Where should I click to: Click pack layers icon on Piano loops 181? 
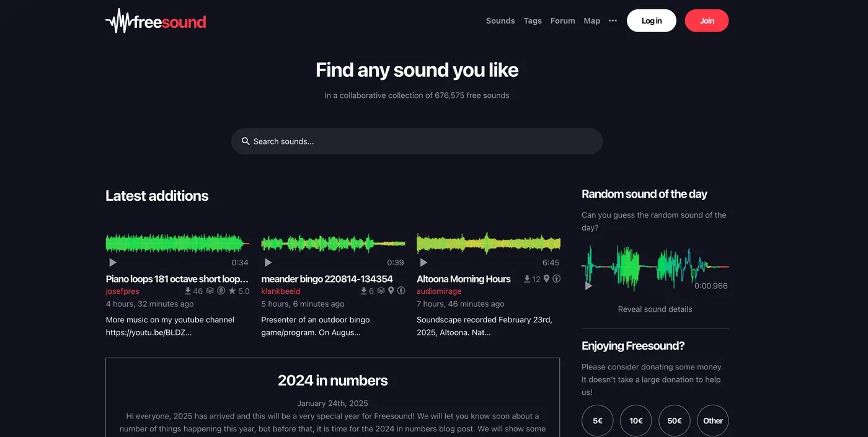tap(210, 291)
